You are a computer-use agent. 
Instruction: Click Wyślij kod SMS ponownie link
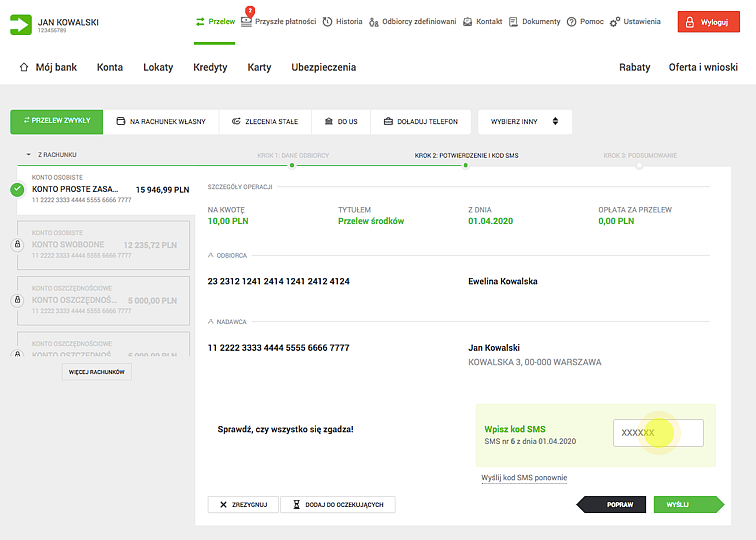click(x=524, y=478)
